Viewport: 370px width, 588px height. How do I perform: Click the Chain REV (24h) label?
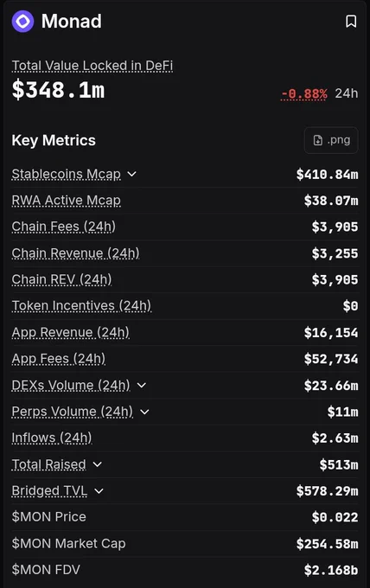(x=61, y=280)
